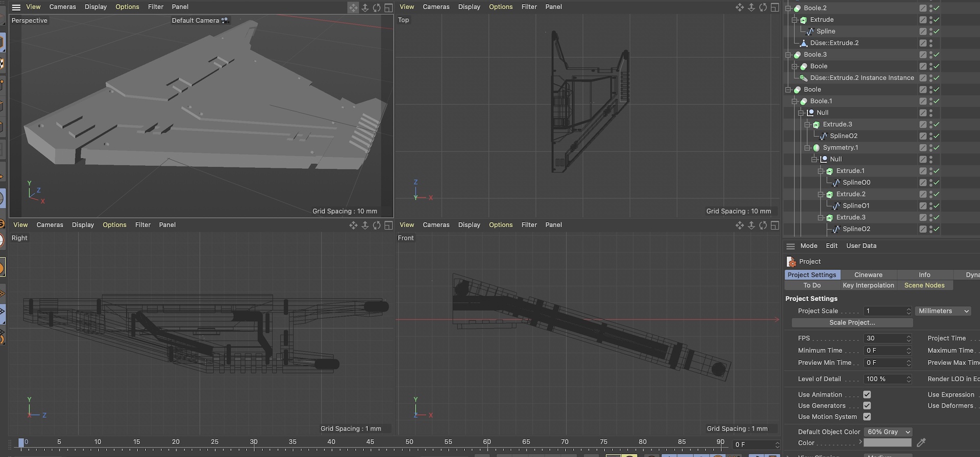Open the Default Object Color dropdown
Screen dimensions: 980x457
[888, 432]
